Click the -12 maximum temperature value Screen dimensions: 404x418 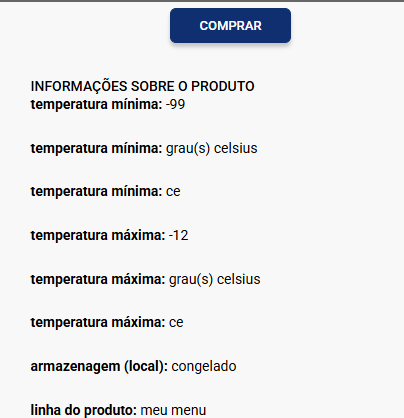pyautogui.click(x=178, y=235)
